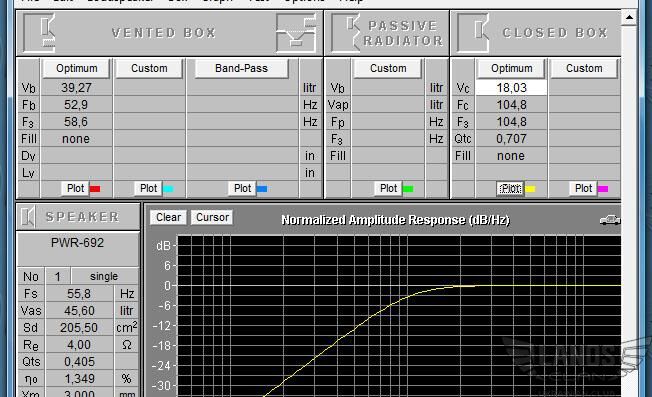Click the Passive Radiator cabinet icon
Viewport: 652px width, 397px height.
[x=346, y=33]
